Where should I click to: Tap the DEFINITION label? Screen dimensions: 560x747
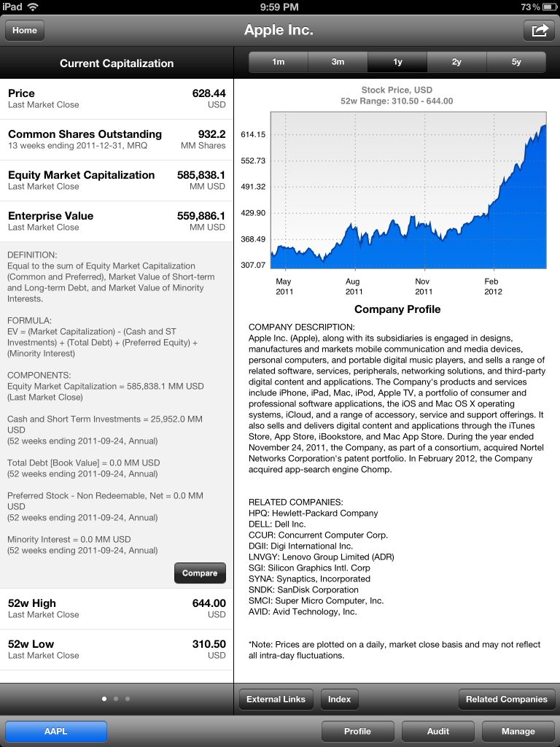[x=32, y=255]
